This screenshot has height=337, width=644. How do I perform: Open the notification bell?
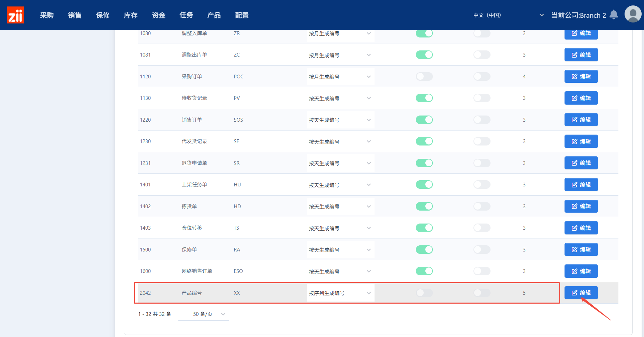(614, 15)
